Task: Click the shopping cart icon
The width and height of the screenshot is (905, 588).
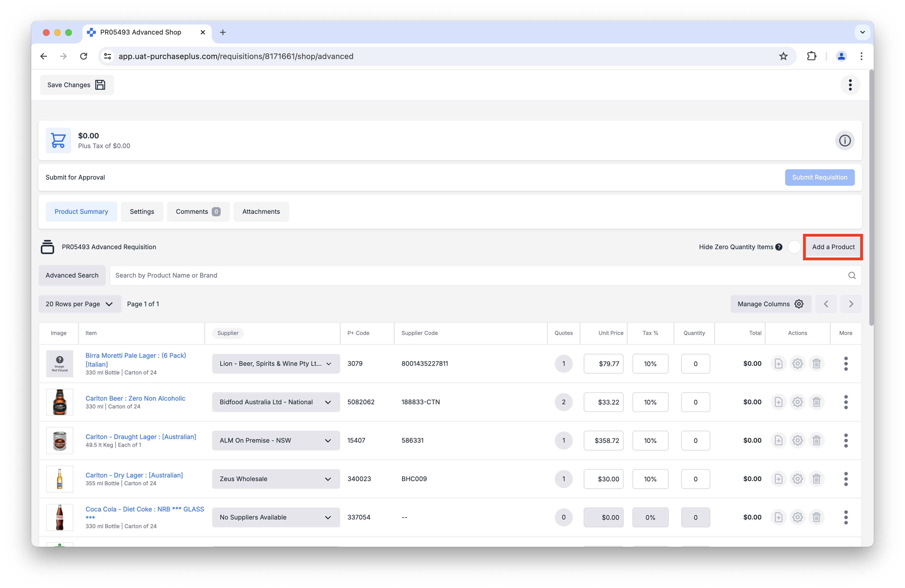Action: (58, 141)
